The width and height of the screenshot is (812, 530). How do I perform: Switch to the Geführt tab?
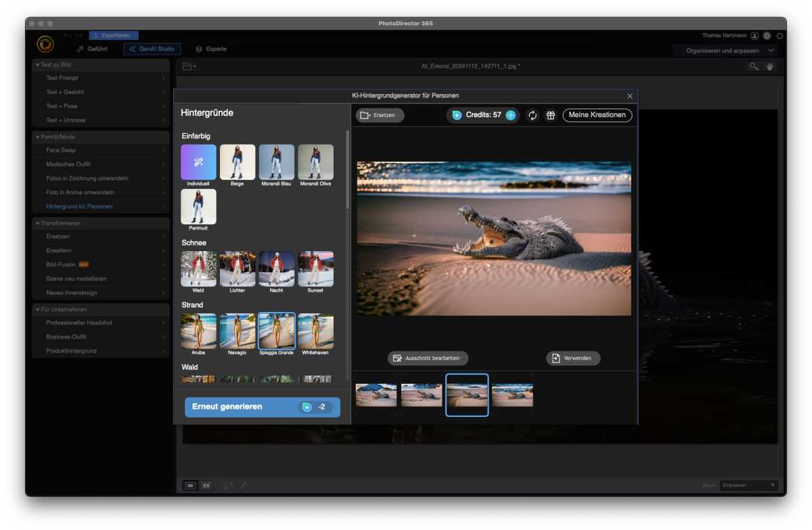[x=92, y=49]
